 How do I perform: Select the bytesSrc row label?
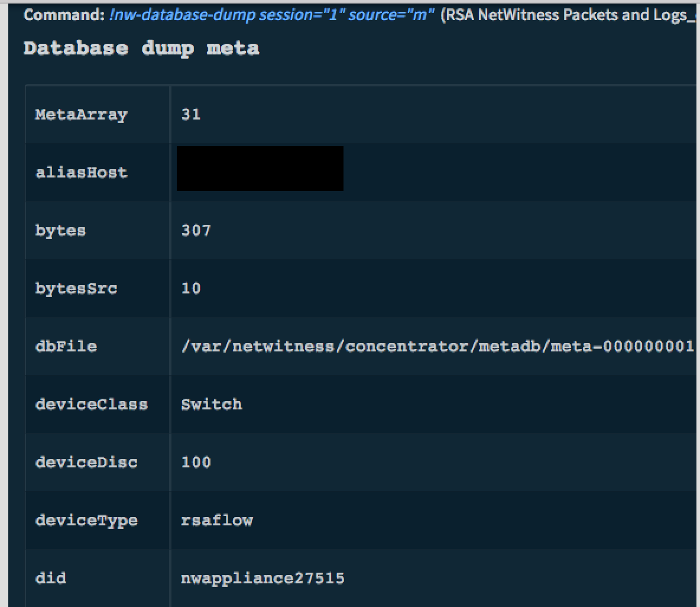76,288
